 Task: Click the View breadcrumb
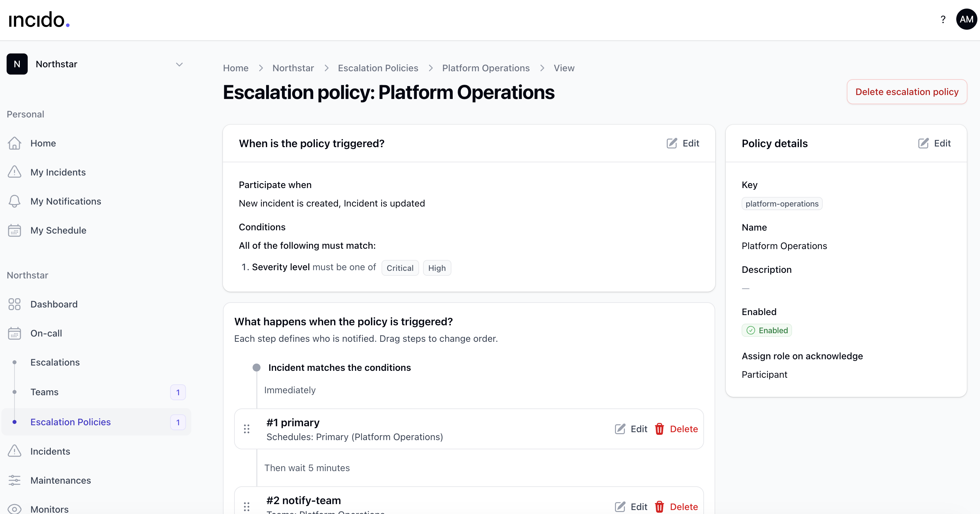[x=564, y=68]
